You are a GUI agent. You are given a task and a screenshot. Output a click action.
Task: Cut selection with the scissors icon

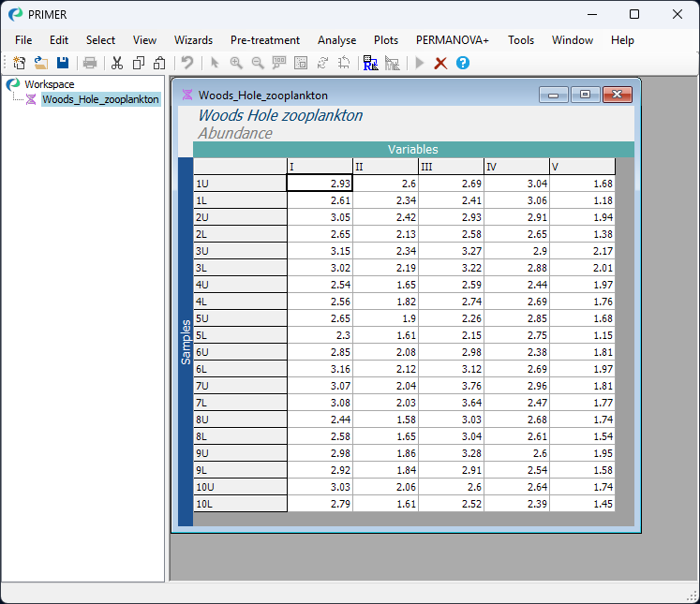tap(117, 63)
